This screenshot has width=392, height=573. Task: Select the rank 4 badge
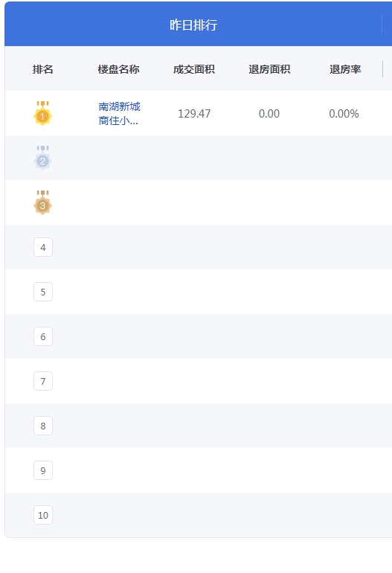(43, 247)
